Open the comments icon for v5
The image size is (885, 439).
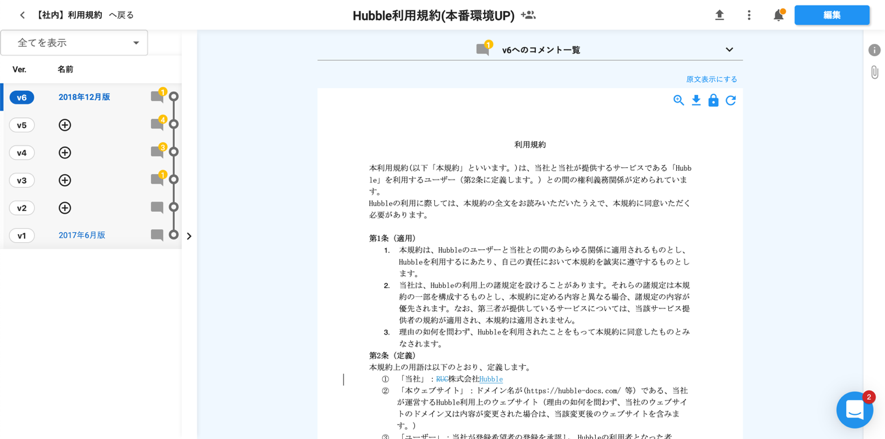(x=157, y=125)
